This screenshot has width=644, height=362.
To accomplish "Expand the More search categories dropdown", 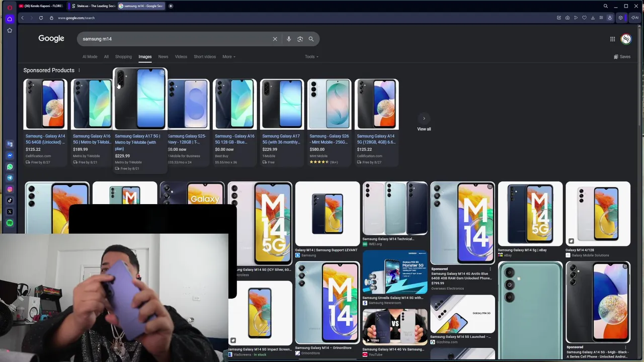I will (x=229, y=57).
